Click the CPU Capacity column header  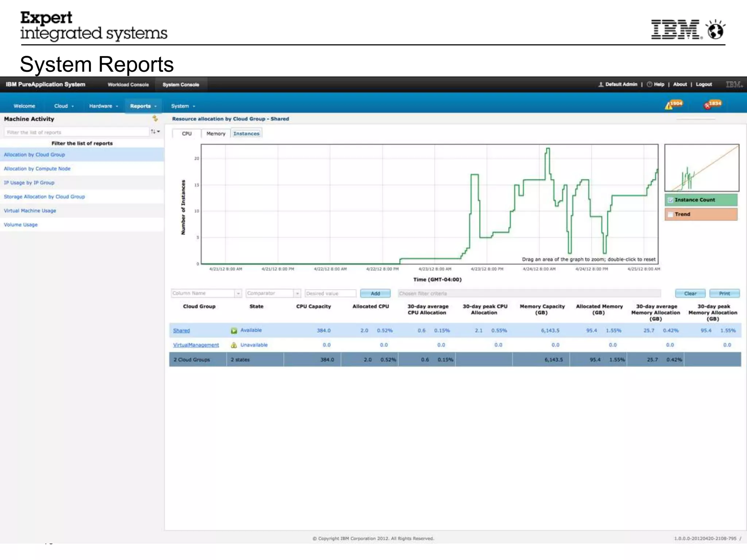tap(314, 307)
